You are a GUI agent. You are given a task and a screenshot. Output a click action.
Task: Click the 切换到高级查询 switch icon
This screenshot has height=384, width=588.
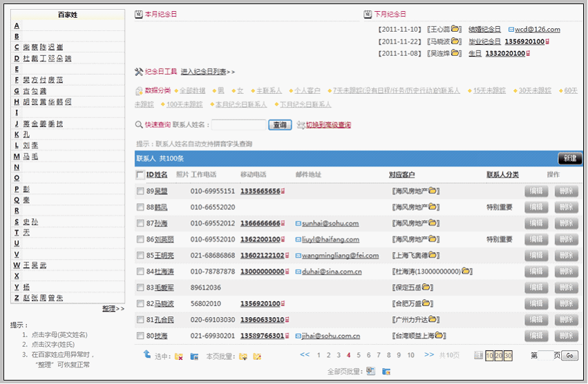(301, 125)
